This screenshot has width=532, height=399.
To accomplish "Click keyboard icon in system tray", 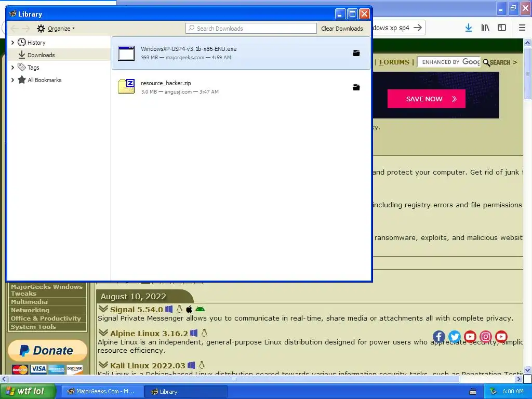I will [473, 392].
